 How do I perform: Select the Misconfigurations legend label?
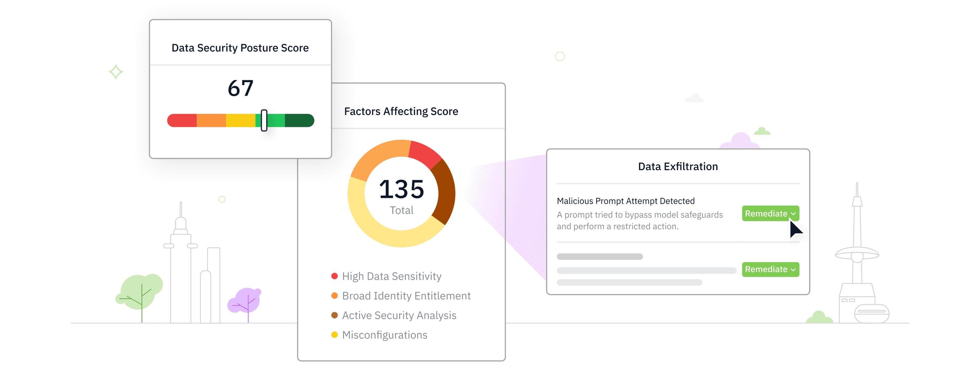tap(384, 335)
